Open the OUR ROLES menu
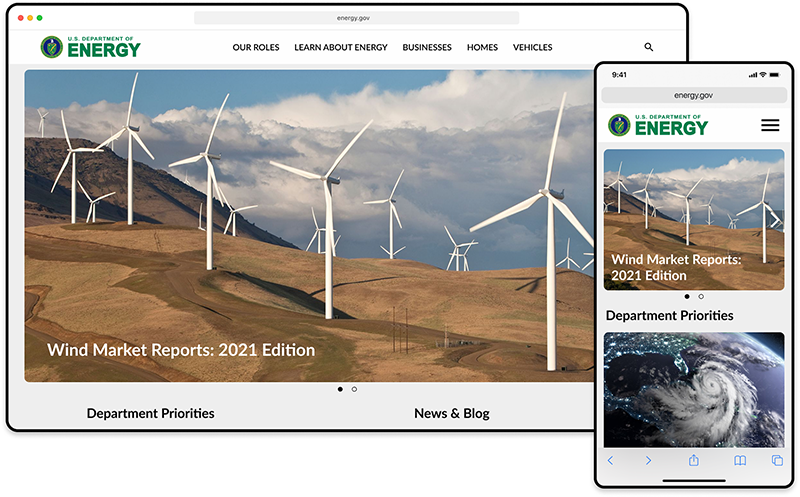This screenshot has width=800, height=497. (x=256, y=47)
